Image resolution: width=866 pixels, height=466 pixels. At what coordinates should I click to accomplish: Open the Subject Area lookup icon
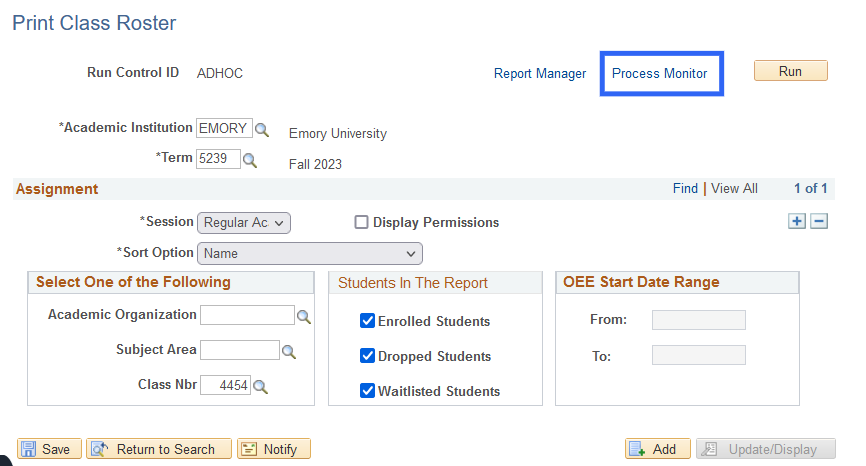pos(289,351)
